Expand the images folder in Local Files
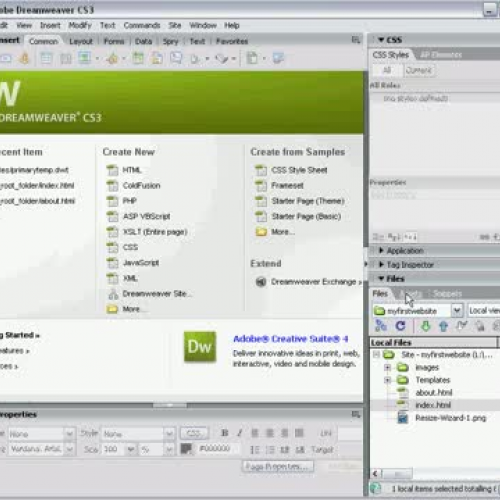Viewport: 500px width, 500px height. (387, 367)
